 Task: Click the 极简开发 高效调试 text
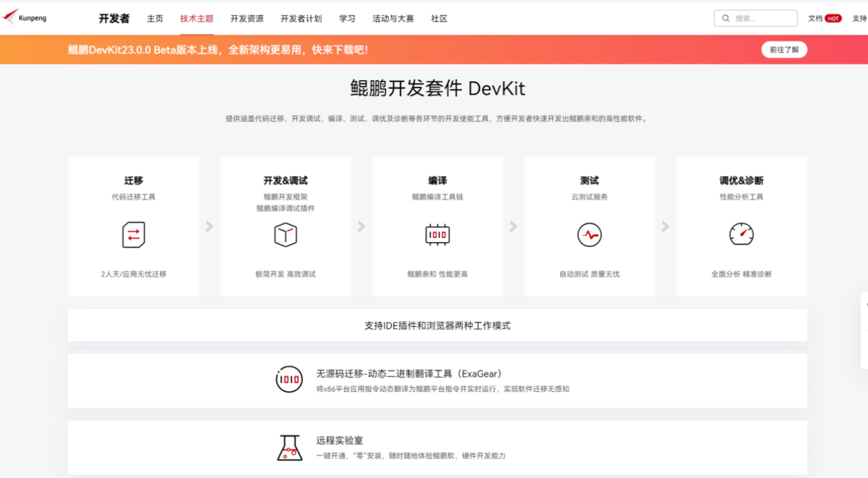tap(285, 274)
